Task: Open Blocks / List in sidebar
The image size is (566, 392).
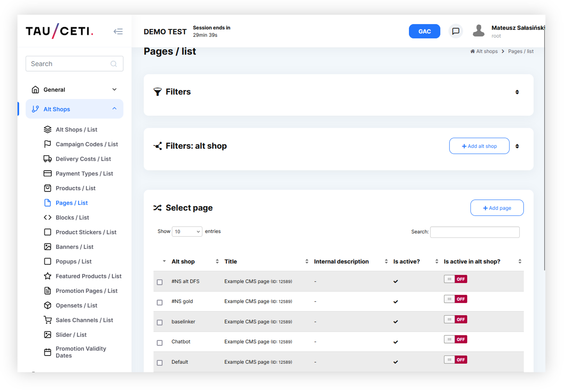Action: (72, 218)
